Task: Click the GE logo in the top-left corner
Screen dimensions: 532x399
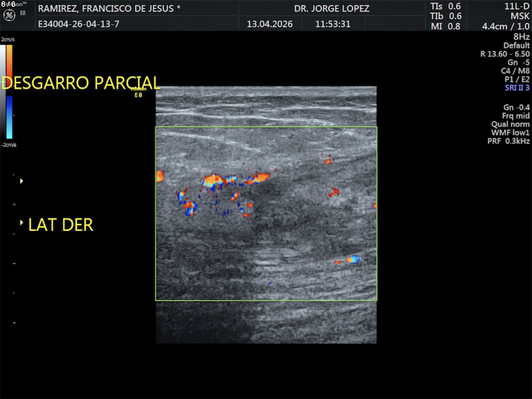Action: [x=9, y=15]
